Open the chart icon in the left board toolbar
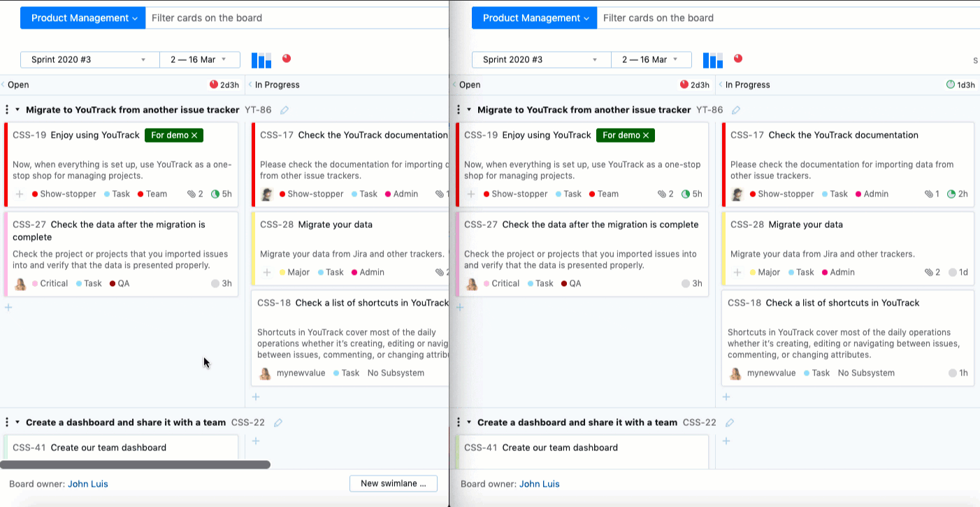Screen dimensions: 980x507 pos(261,60)
